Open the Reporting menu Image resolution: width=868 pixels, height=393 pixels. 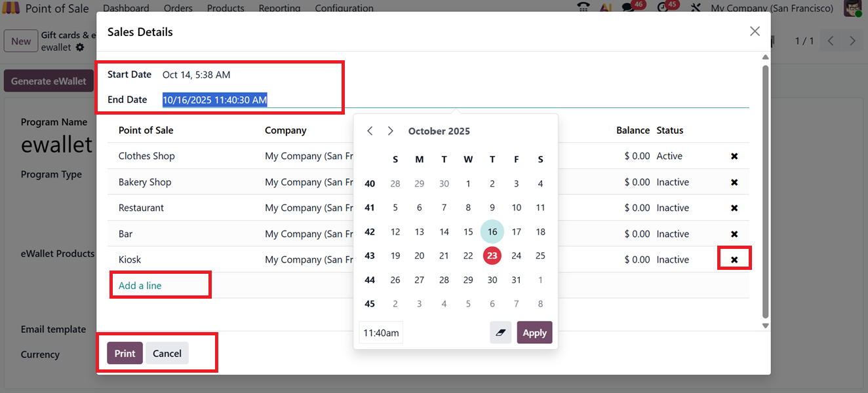[x=279, y=9]
